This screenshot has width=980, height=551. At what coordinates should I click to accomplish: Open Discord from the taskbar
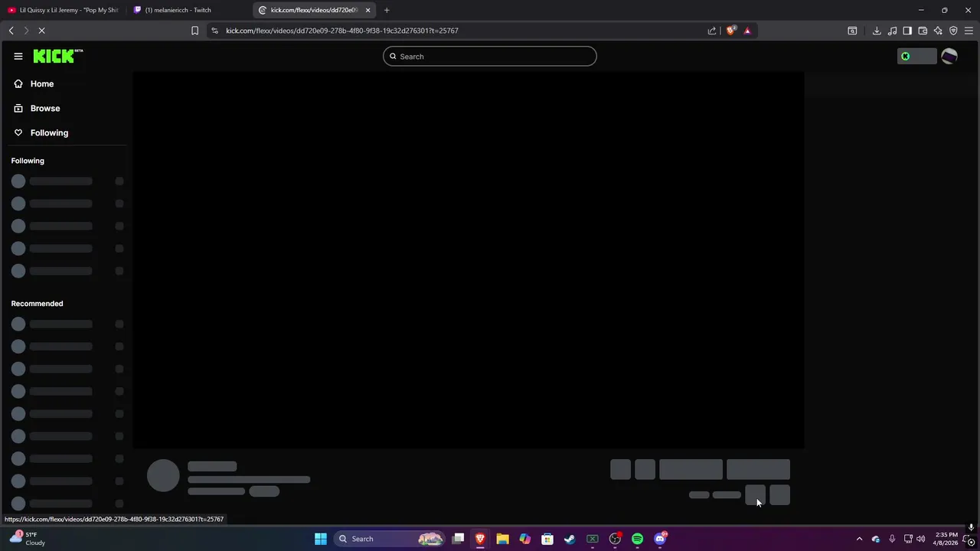[660, 539]
